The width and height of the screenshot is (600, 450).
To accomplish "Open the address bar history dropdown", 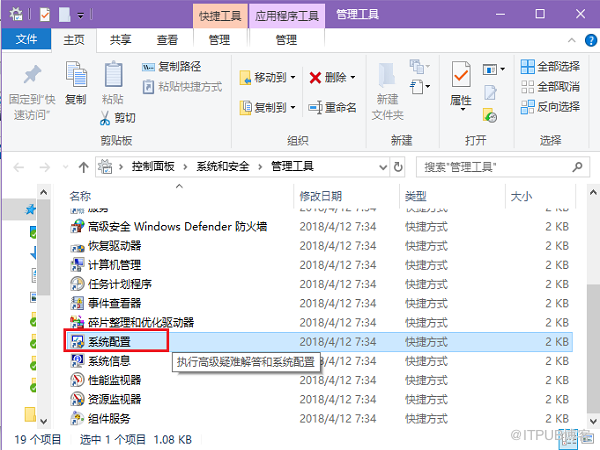I will (383, 167).
